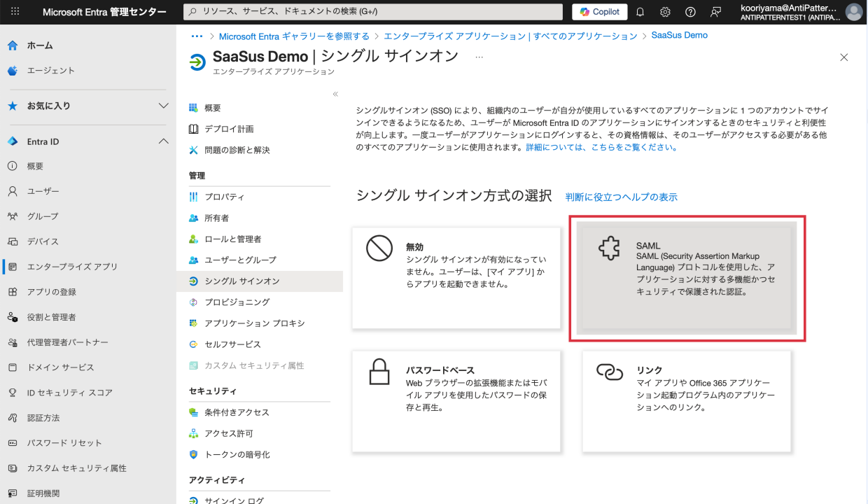Screen dimensions: 868x504
Task: Open breadcrumb SaaSus Demo
Action: click(680, 35)
